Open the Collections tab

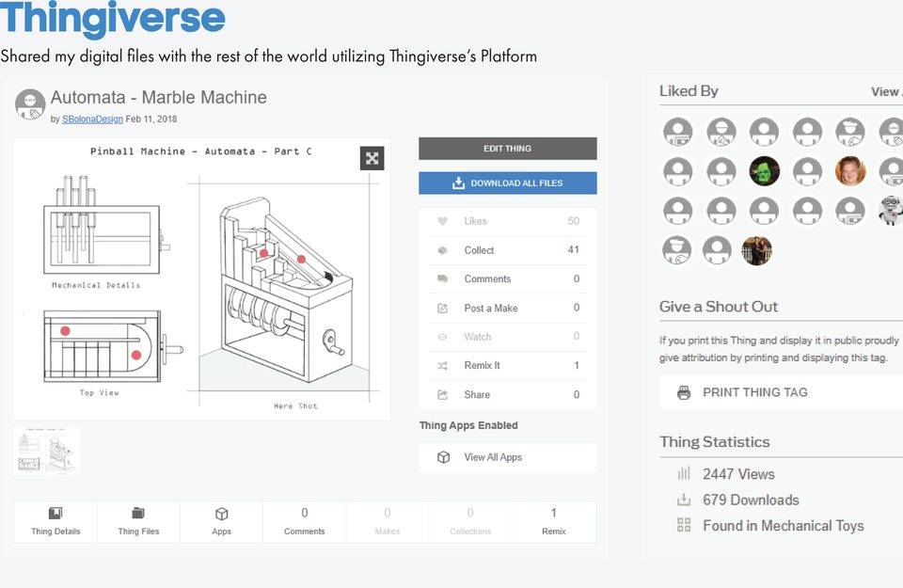[470, 522]
